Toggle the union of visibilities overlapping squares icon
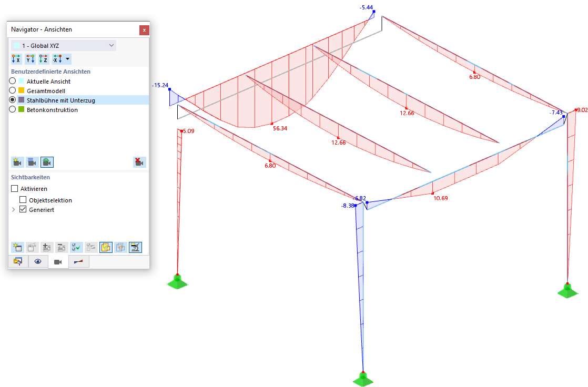Viewport: 588px width, 387px height. tap(106, 247)
